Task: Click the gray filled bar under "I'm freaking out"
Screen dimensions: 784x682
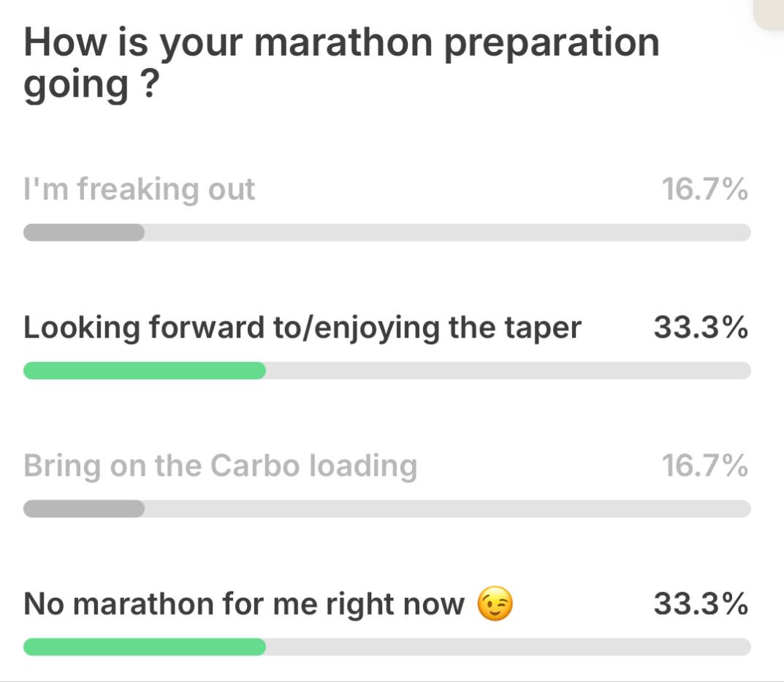Action: (x=84, y=232)
